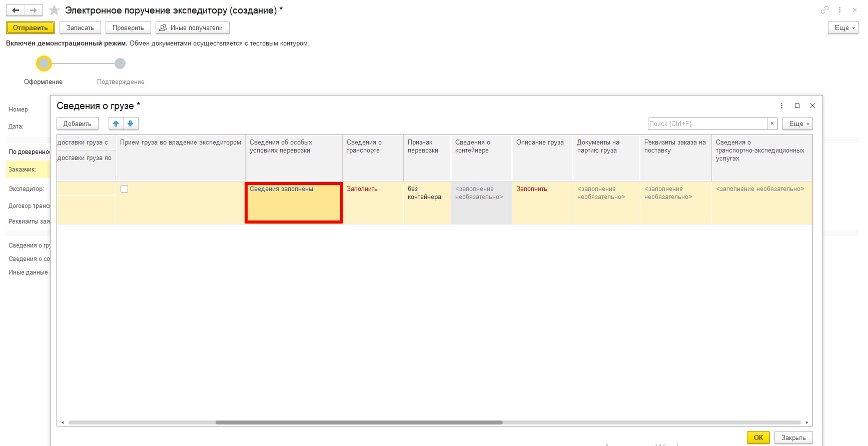Viewport: 868px width, 446px height.
Task: Close the Сведения о грузе dialog
Action: tap(812, 105)
